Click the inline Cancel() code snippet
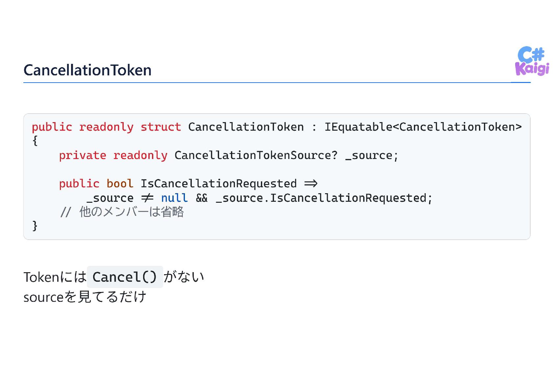The image size is (554, 392). 125,277
